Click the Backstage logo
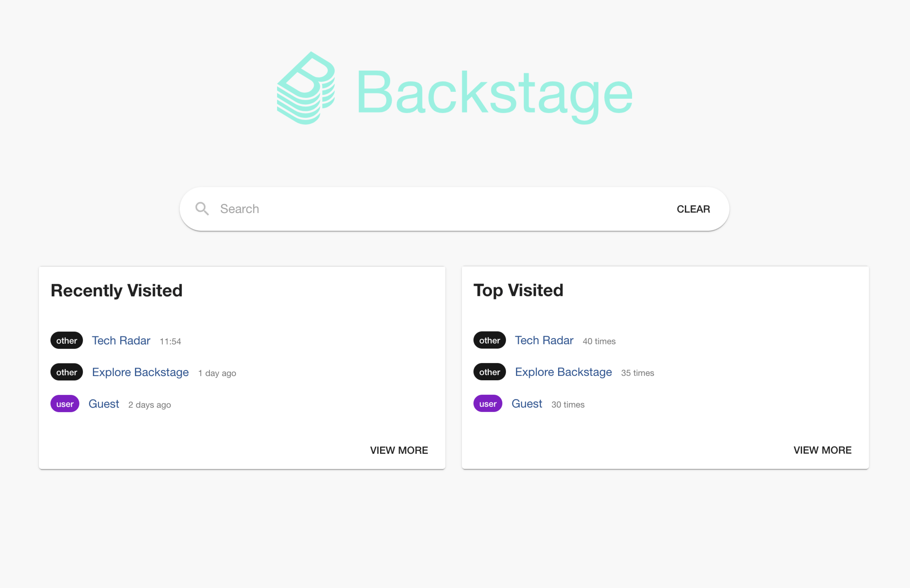 pos(455,88)
